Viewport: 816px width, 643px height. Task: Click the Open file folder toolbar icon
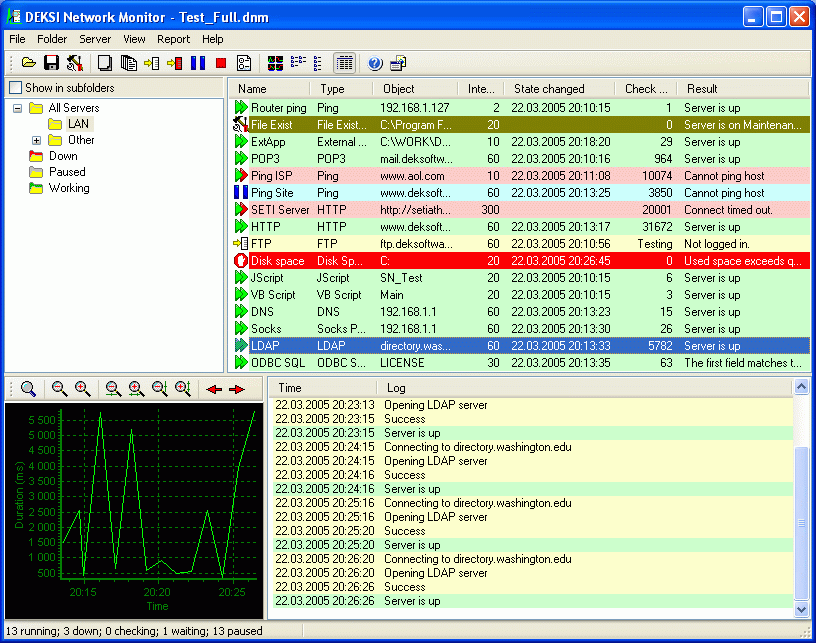(x=29, y=63)
